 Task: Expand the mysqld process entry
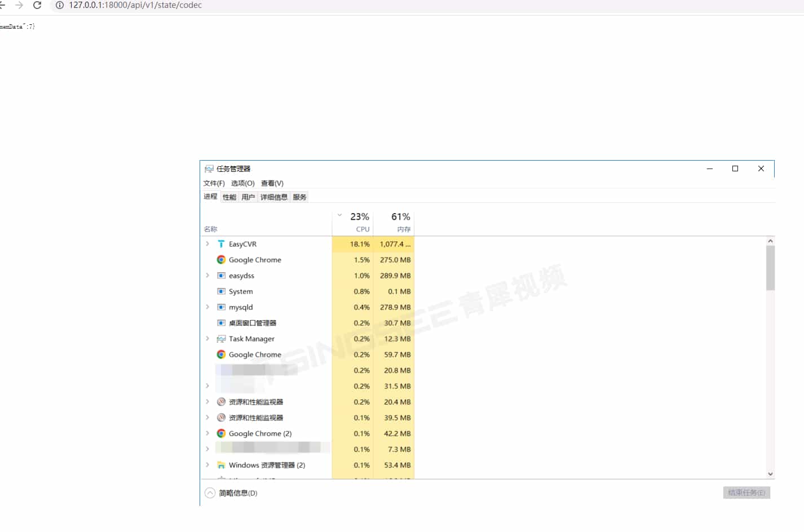click(207, 307)
